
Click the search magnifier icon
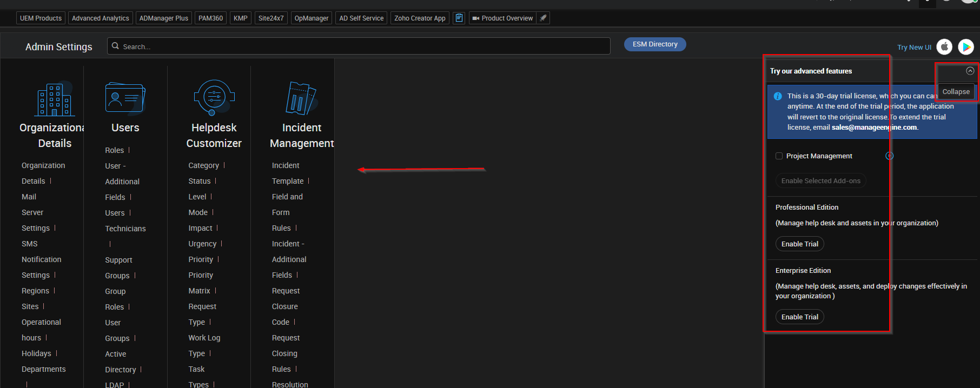click(115, 46)
